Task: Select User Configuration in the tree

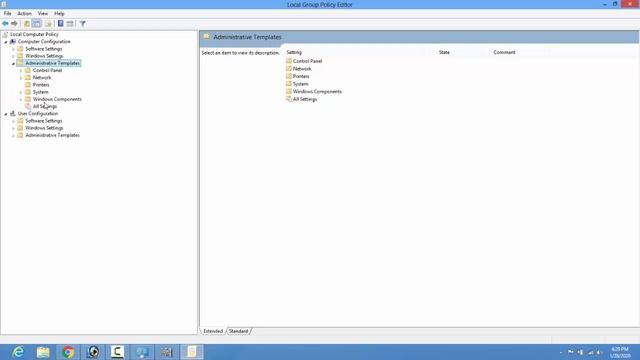Action: [38, 113]
